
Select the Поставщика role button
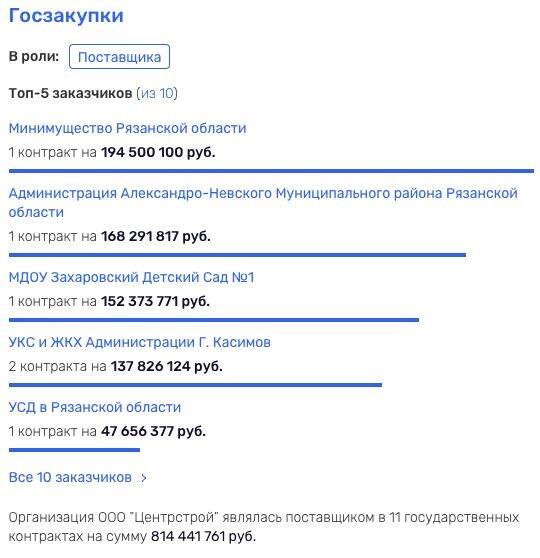tap(119, 57)
